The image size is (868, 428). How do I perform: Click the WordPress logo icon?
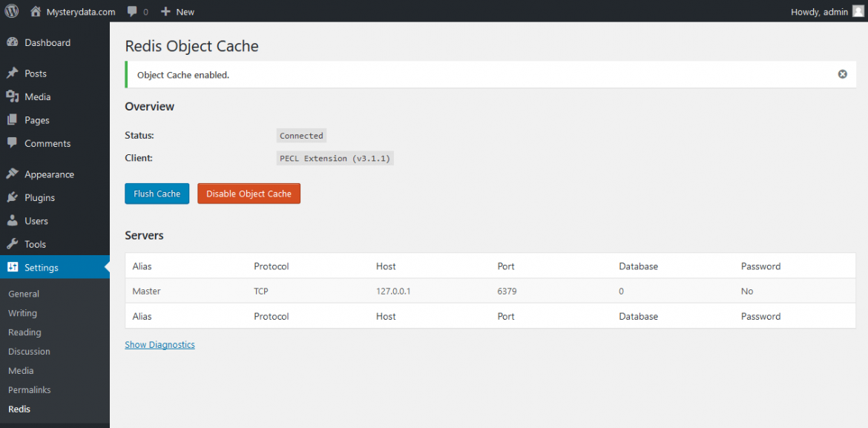click(12, 11)
